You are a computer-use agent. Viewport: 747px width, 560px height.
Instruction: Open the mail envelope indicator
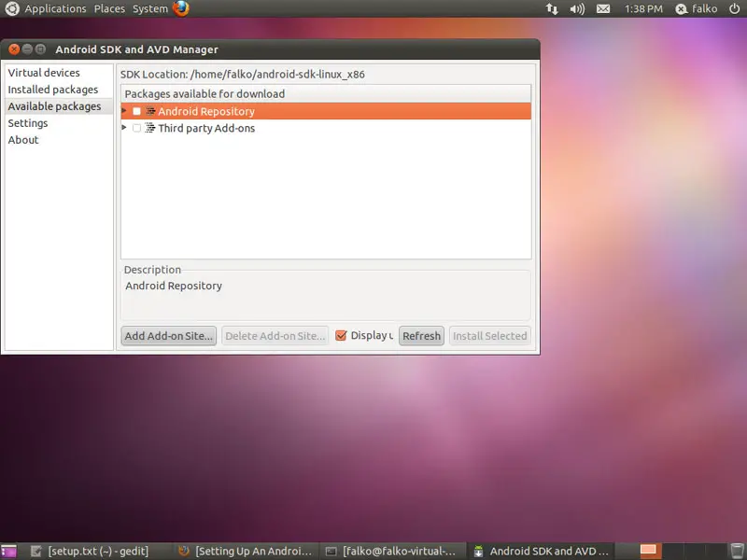[603, 9]
